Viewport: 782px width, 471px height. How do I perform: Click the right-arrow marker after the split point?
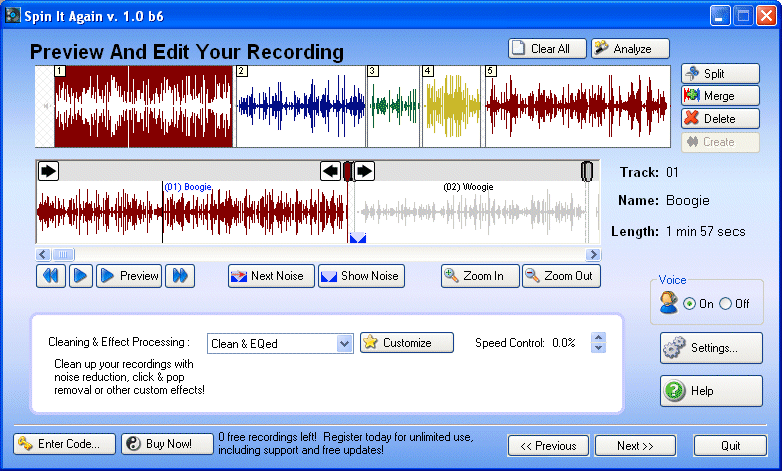click(365, 171)
